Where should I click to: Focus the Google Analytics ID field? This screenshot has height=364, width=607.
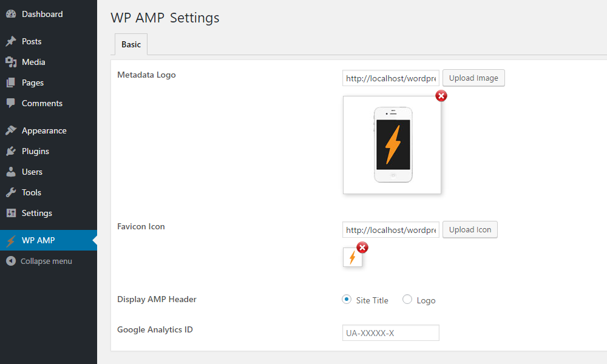point(390,332)
